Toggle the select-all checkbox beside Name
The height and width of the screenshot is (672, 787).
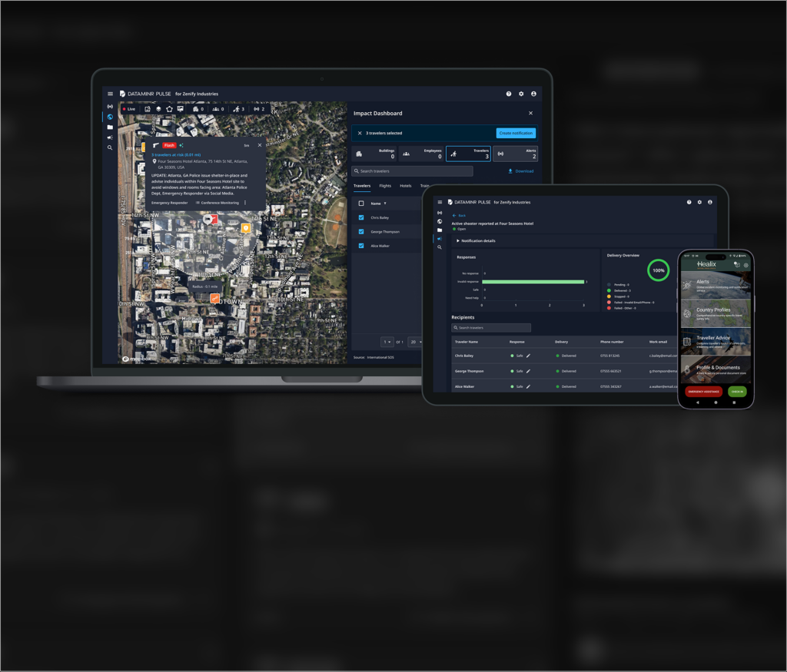(x=361, y=204)
